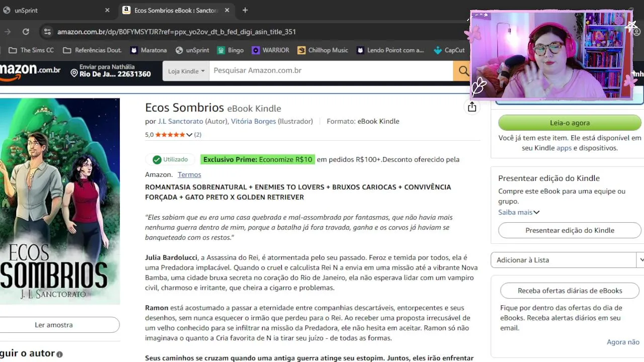Open the Bingo bookmark
This screenshot has height=362, width=644.
pos(230,50)
